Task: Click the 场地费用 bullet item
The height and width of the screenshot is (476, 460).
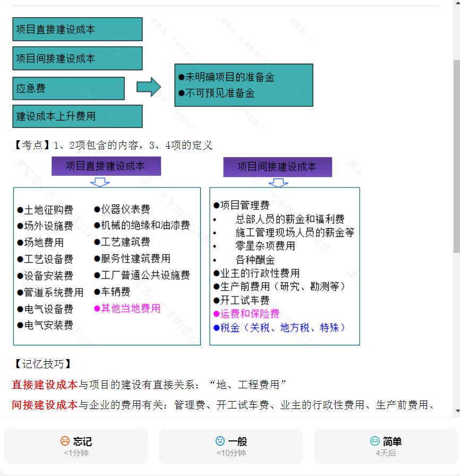Action: (x=40, y=243)
